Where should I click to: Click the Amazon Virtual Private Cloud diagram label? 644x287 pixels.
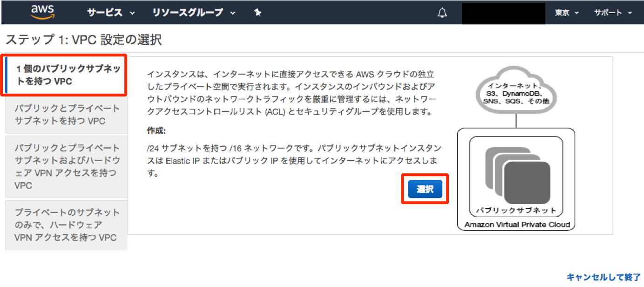[x=517, y=225]
